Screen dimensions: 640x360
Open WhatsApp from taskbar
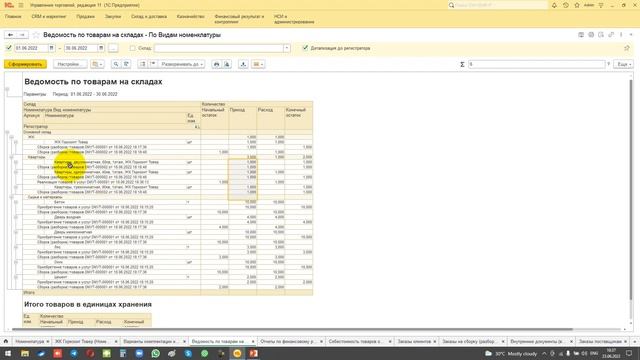[x=156, y=353]
